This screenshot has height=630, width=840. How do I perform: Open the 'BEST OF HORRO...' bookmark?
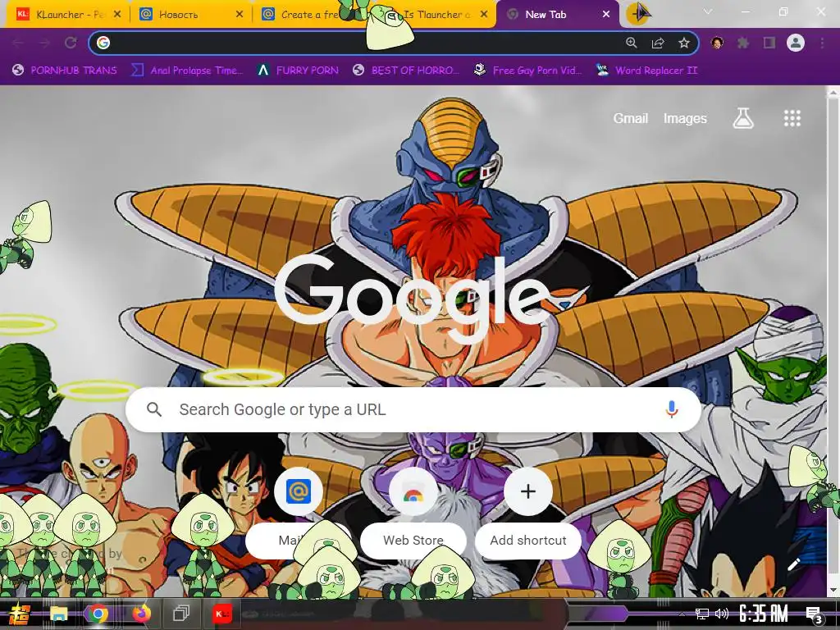[407, 71]
